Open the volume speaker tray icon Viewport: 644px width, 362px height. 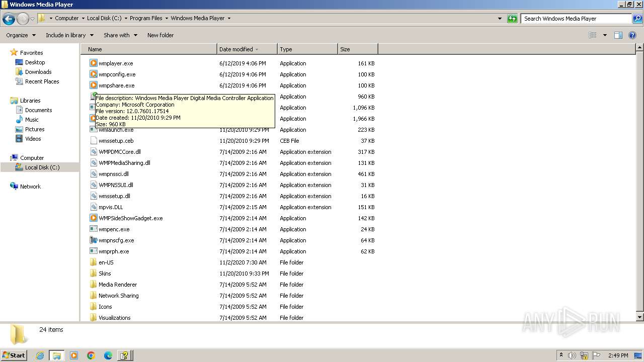tap(572, 355)
